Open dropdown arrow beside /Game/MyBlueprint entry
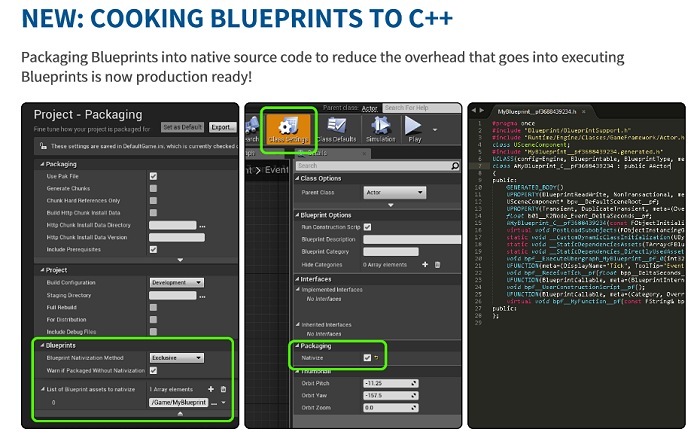The width and height of the screenshot is (700, 441). (x=223, y=403)
